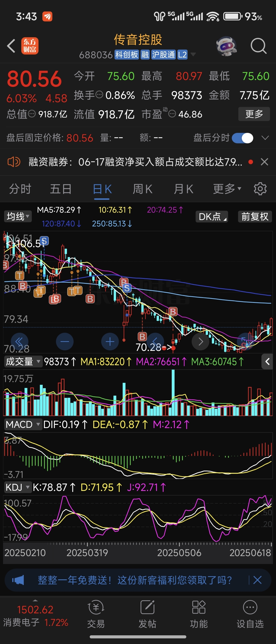Open stock search magnifier
Screen dimensions: 276x644
[x=258, y=46]
